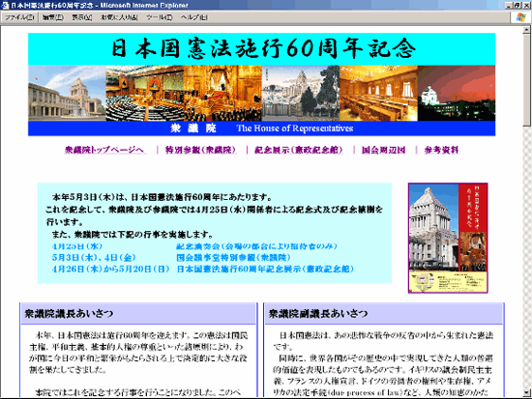Click the 4月25日(水) date text
The width and height of the screenshot is (532, 399).
(x=77, y=246)
